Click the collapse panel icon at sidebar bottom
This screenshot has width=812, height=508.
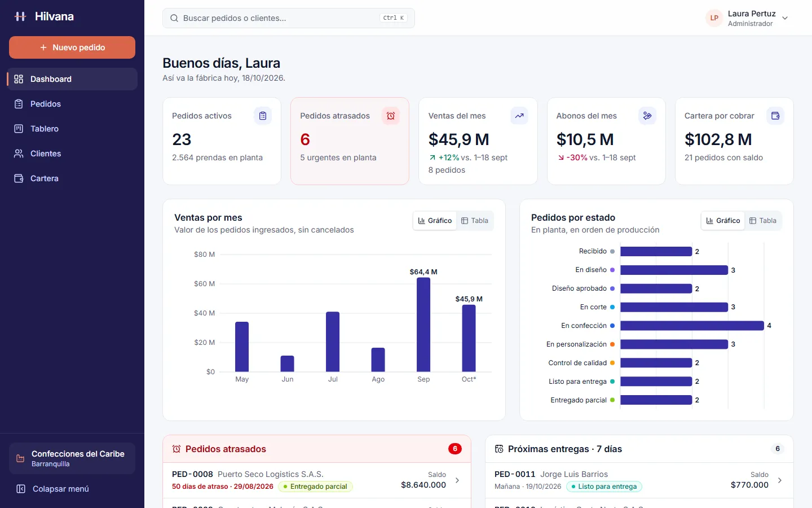click(21, 489)
